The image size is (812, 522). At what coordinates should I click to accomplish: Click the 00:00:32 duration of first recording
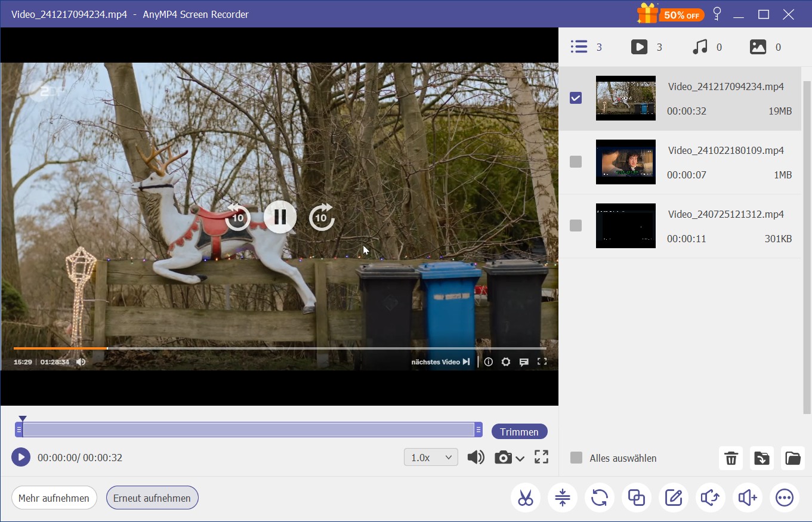click(687, 111)
